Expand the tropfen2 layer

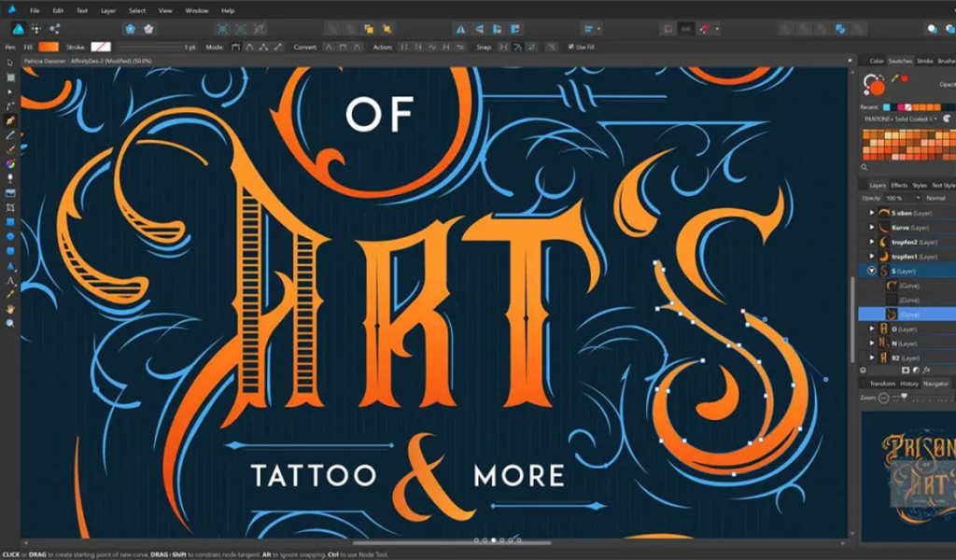pos(872,242)
